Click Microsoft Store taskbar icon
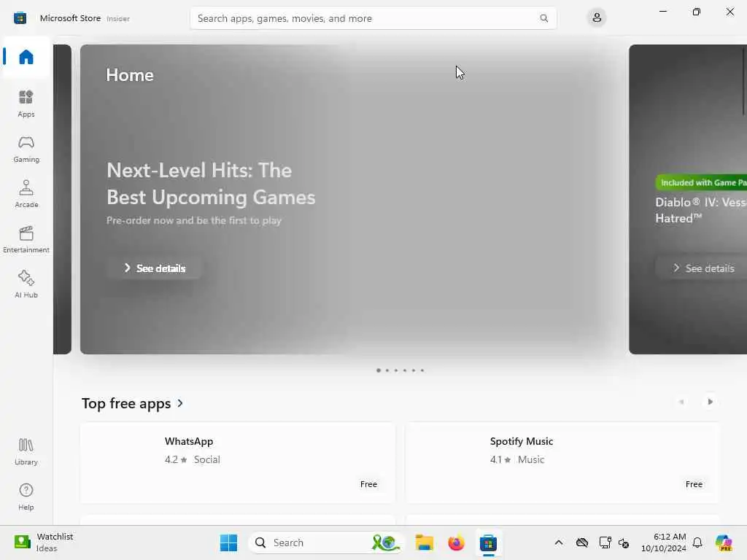The image size is (747, 560). pos(488,542)
